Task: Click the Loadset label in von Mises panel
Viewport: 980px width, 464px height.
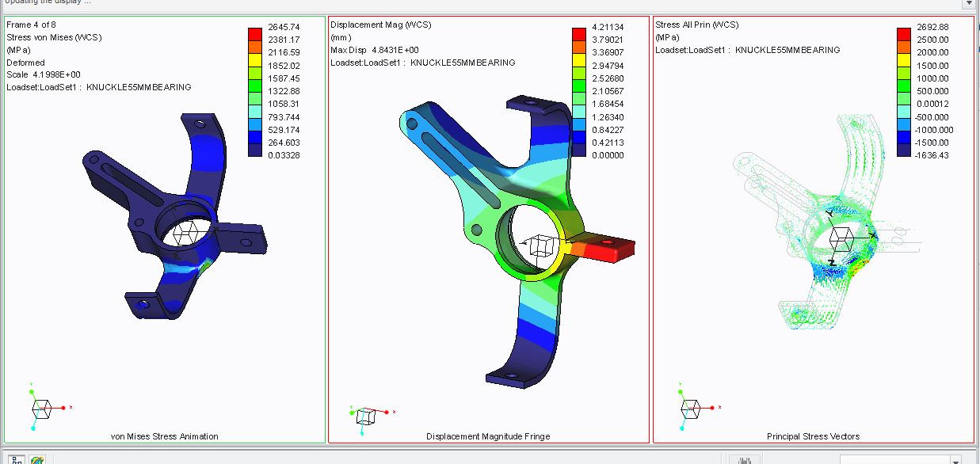Action: pos(99,88)
